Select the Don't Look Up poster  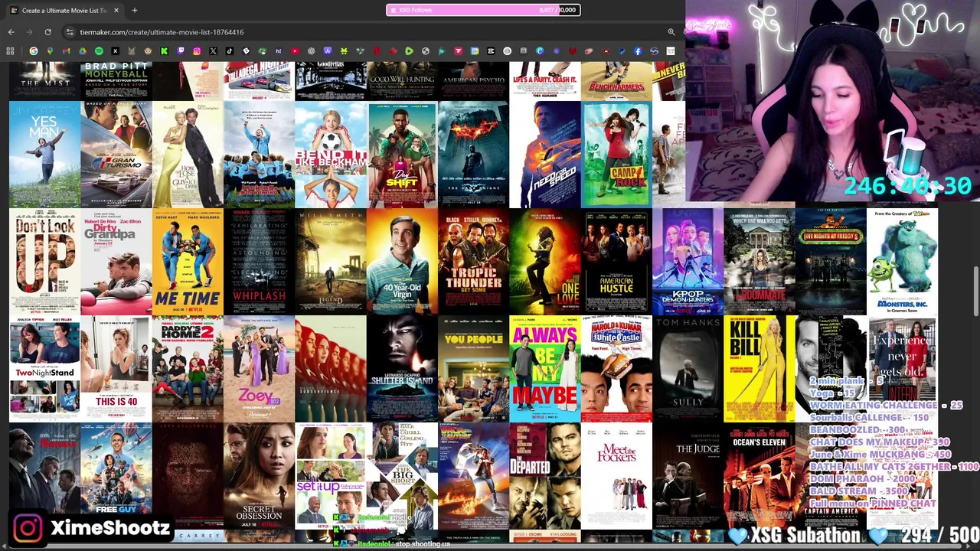click(44, 262)
